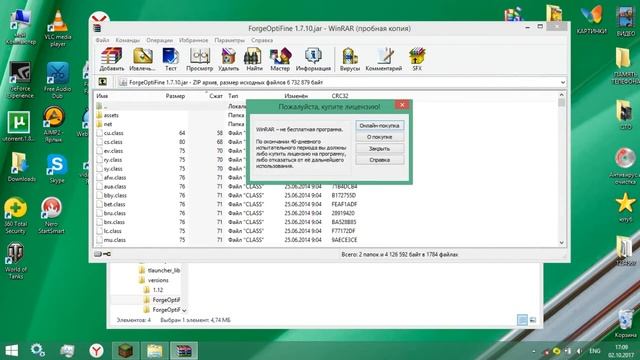
Task: Show archive Информация tool
Action: coord(313,60)
